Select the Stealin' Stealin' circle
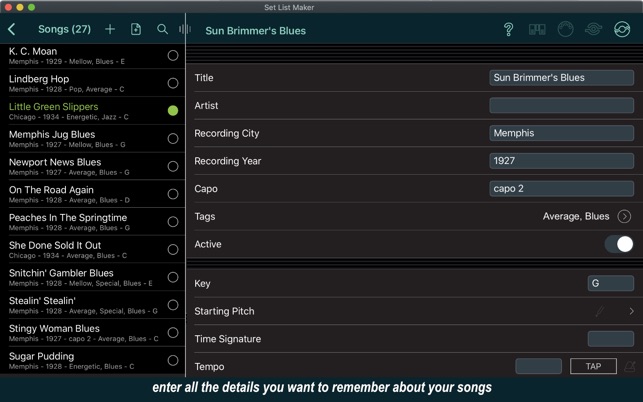The image size is (643, 402). tap(173, 305)
